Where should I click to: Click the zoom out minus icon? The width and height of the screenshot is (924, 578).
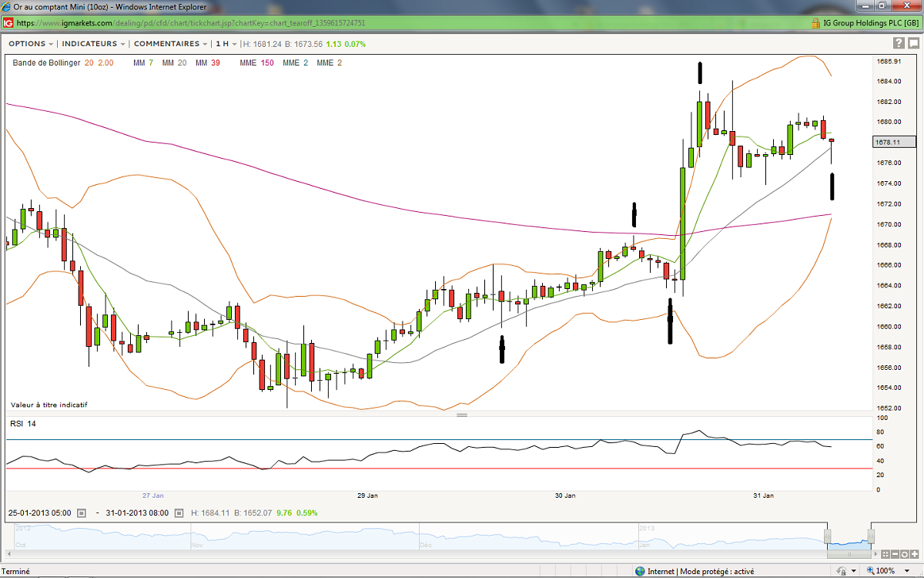pos(895,553)
